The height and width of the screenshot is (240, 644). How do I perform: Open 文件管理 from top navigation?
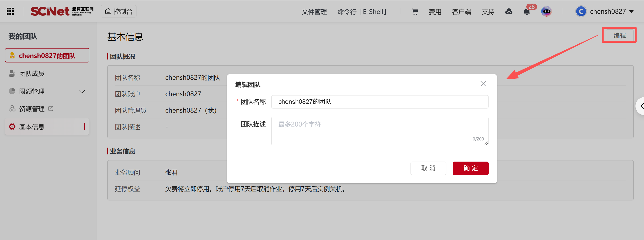coord(314,11)
